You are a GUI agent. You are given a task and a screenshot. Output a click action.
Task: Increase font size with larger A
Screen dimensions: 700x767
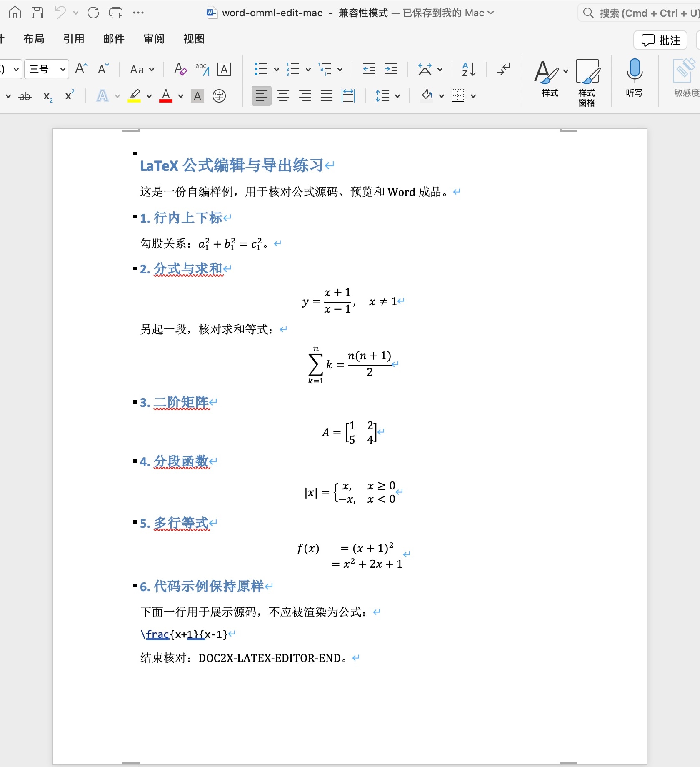point(81,69)
